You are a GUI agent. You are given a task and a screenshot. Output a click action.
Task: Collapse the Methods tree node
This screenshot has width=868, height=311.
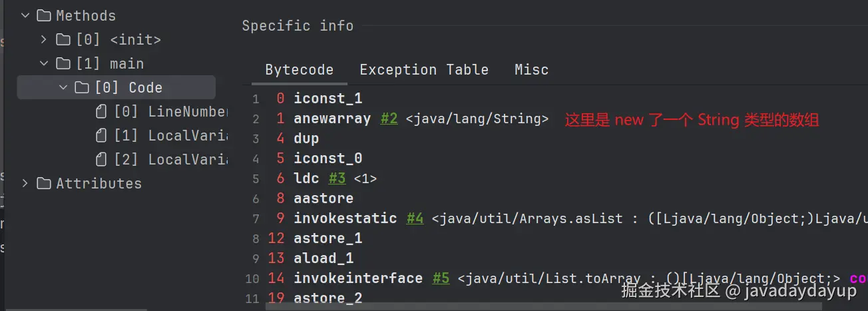pos(25,15)
